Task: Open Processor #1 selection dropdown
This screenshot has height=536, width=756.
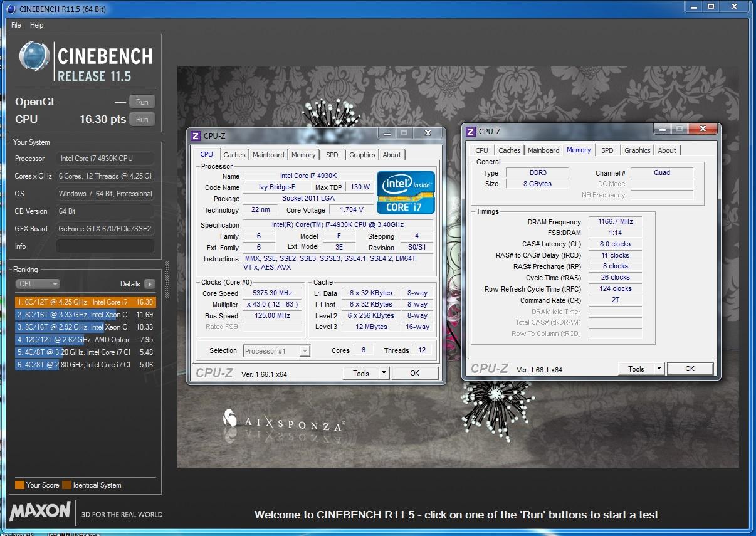Action: (276, 351)
